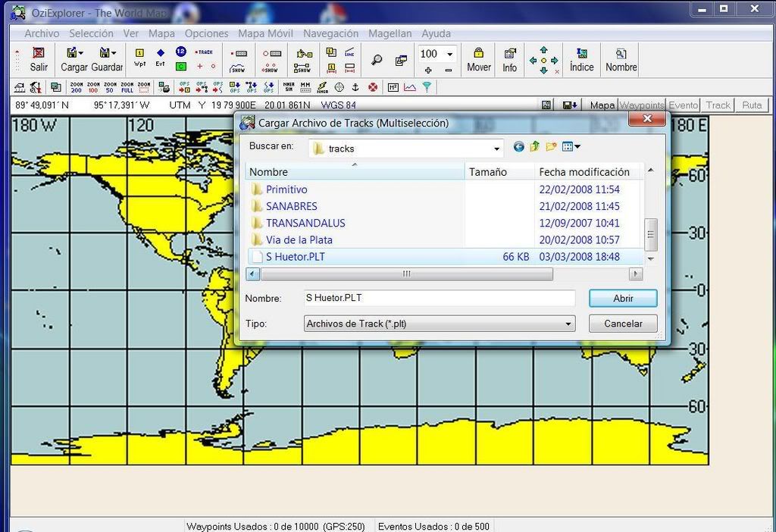Open the 100 zoom percentage dropdown

449,54
